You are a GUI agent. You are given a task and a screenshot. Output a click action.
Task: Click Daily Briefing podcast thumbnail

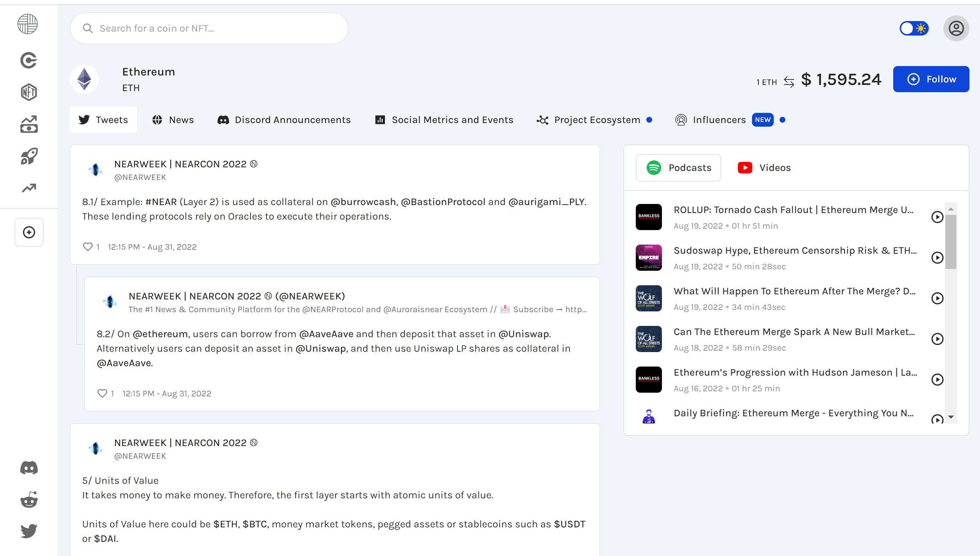pyautogui.click(x=649, y=416)
